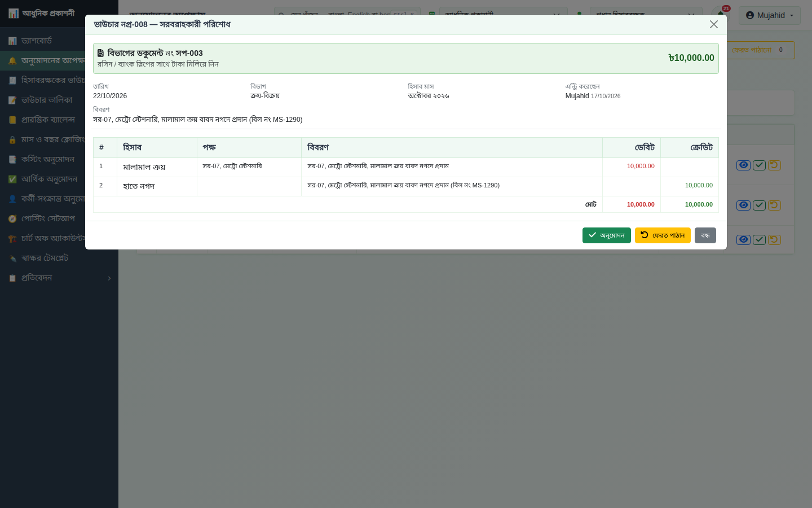View first row voucher with eye icon

click(x=744, y=165)
